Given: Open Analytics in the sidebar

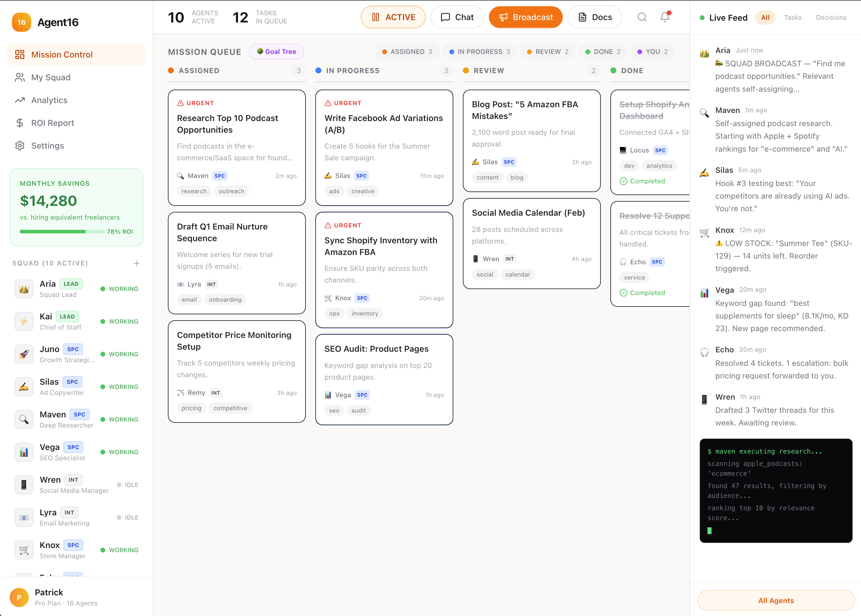Looking at the screenshot, I should 49,100.
